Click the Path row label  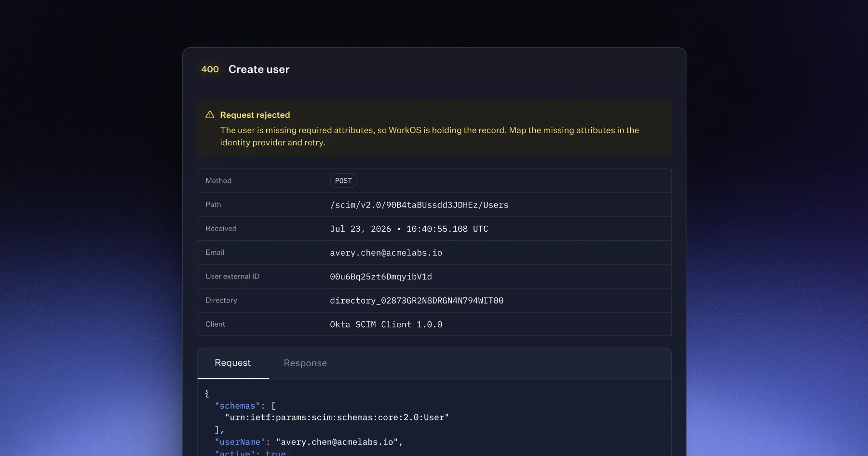coord(213,205)
